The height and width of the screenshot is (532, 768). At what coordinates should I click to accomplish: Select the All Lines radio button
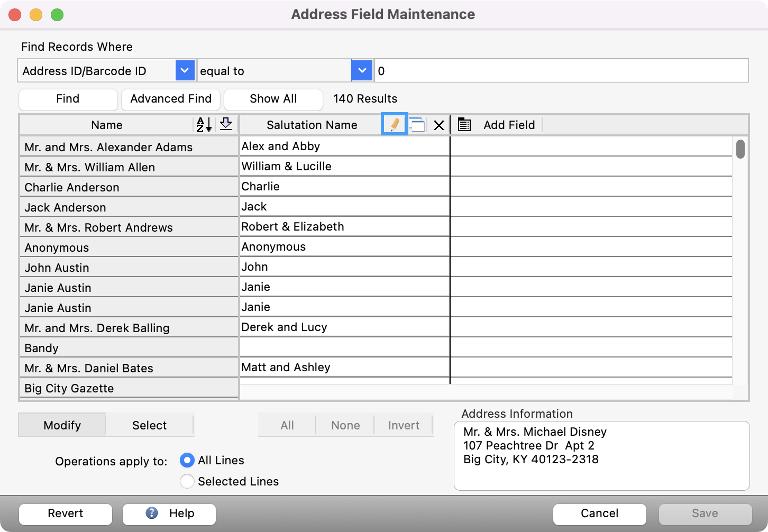(x=187, y=461)
